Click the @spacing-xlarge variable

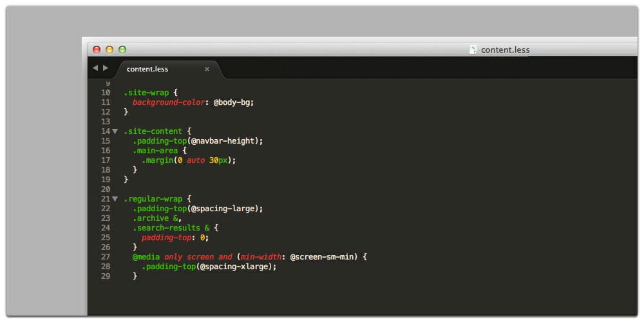[x=234, y=267]
